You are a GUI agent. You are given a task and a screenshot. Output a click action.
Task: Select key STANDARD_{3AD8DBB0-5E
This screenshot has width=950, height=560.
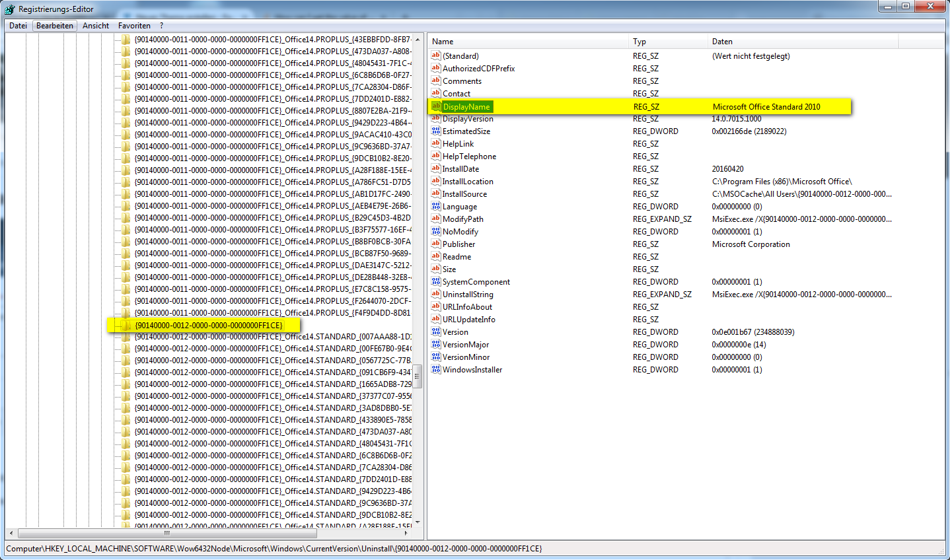(273, 407)
